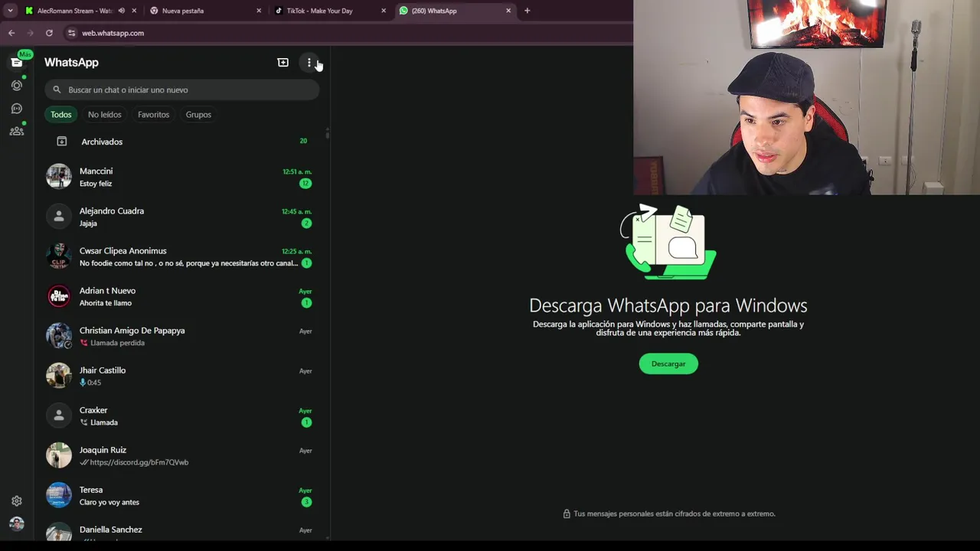This screenshot has height=551, width=980.
Task: Open the Communities icon in sidebar
Action: click(x=16, y=131)
